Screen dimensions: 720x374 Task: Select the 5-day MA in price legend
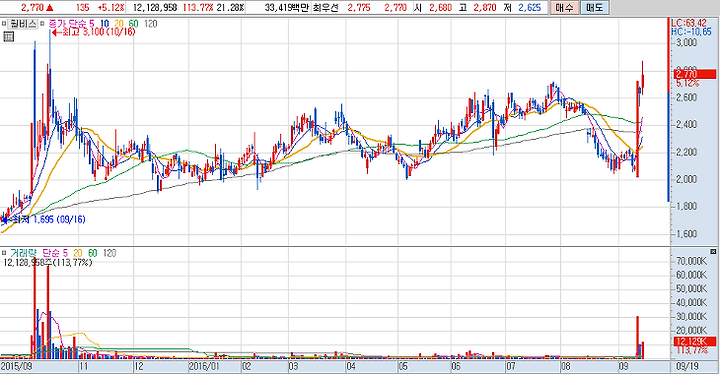point(92,23)
